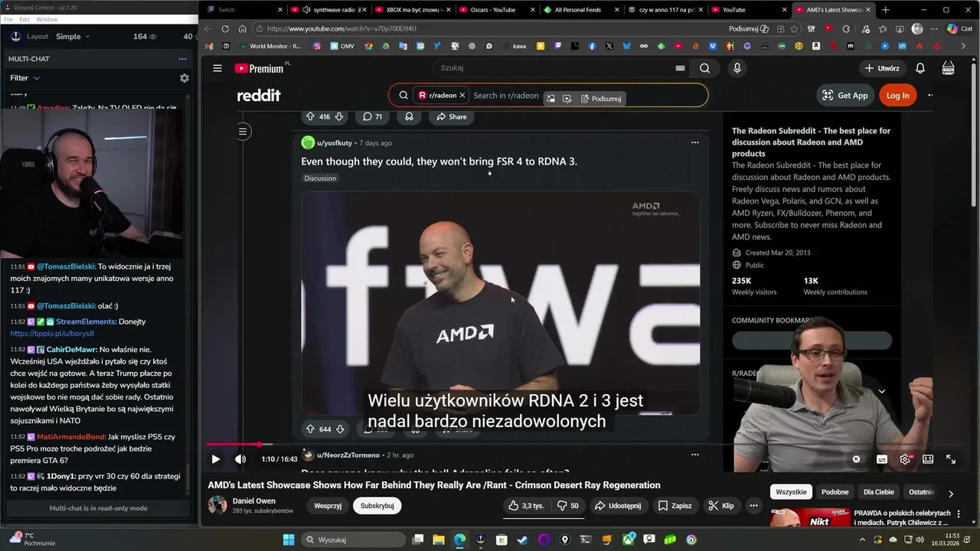The image size is (980, 551).
Task: Open World Monitor bookmark
Action: (x=269, y=46)
